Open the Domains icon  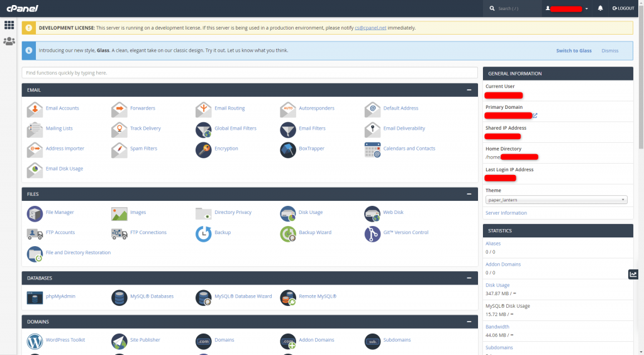[203, 341]
